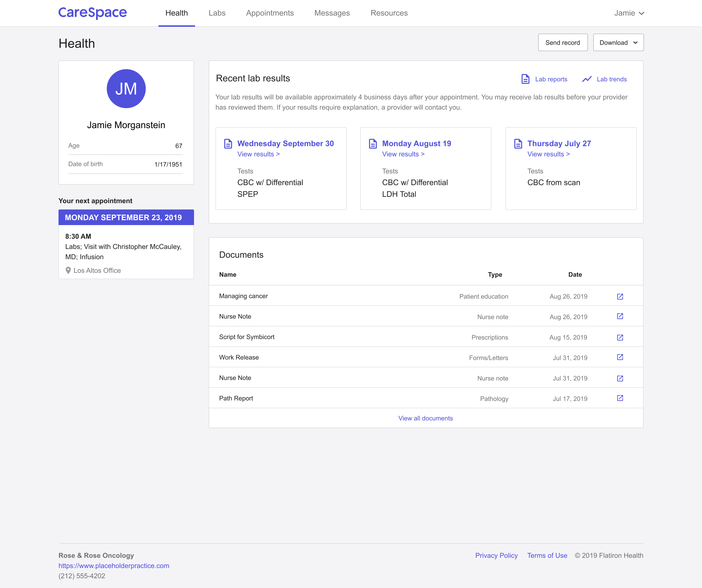The width and height of the screenshot is (702, 588).
Task: Click the phone number (212) 555-4202
Action: (x=82, y=576)
